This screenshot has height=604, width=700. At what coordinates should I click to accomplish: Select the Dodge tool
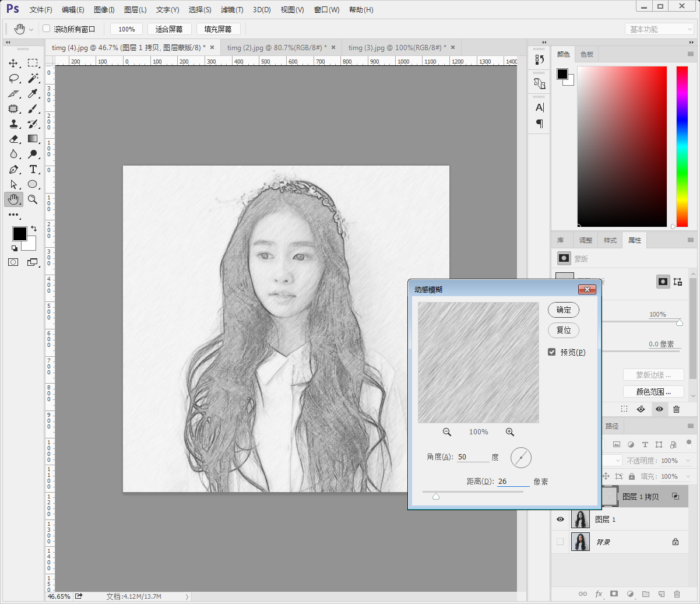pos(33,154)
